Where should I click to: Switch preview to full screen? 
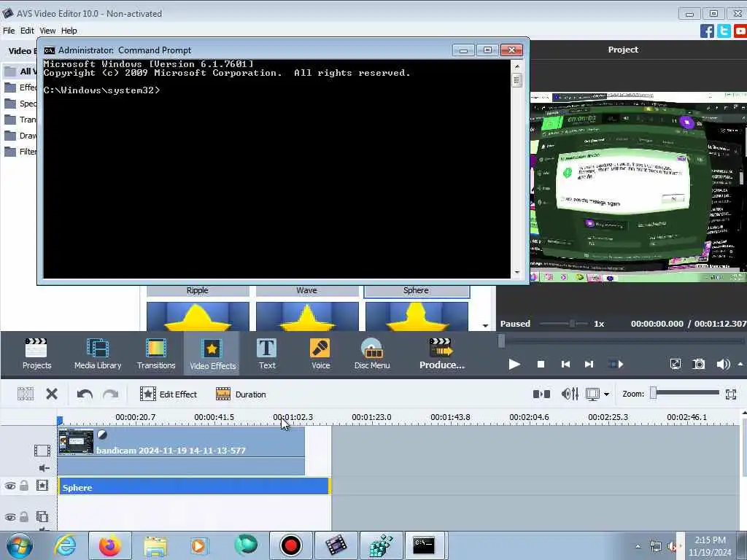[x=675, y=365]
